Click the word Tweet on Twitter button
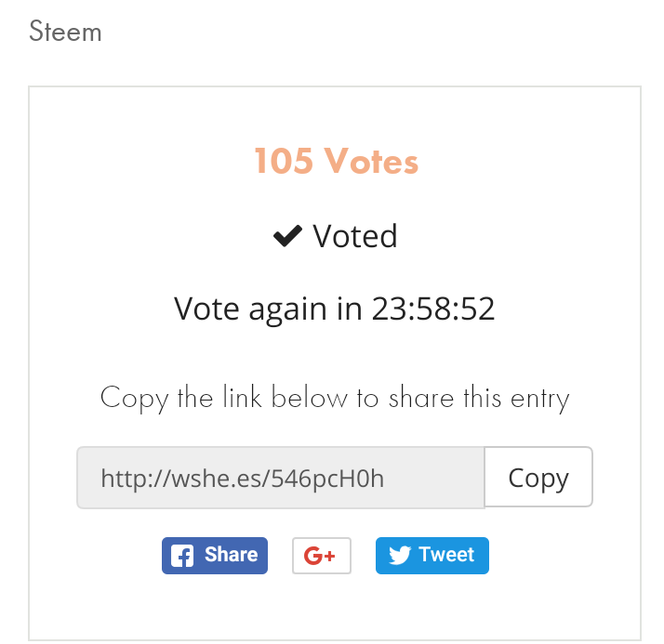Viewport: 664px width, 644px height. [x=446, y=554]
